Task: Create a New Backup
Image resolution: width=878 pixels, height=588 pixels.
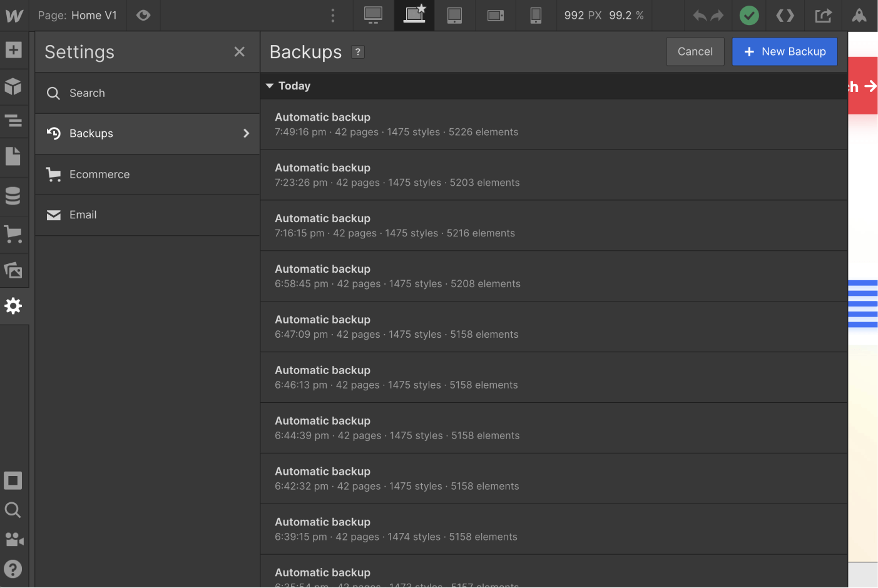Action: [x=784, y=51]
